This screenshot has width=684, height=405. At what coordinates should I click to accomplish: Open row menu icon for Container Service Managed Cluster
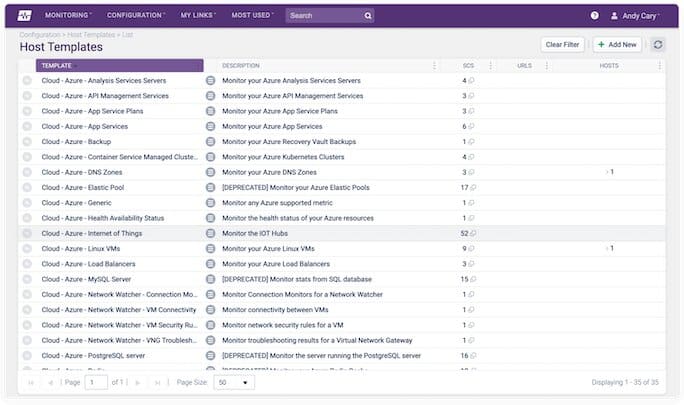click(x=210, y=157)
